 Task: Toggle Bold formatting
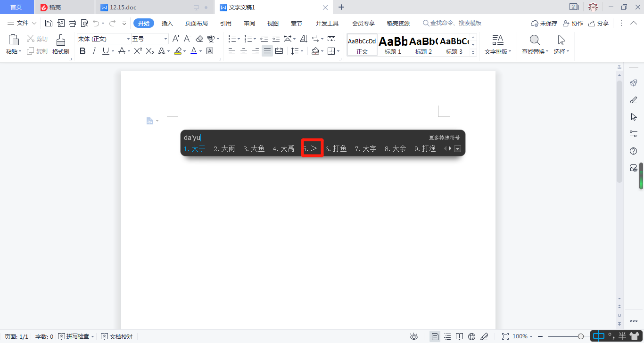tap(83, 51)
